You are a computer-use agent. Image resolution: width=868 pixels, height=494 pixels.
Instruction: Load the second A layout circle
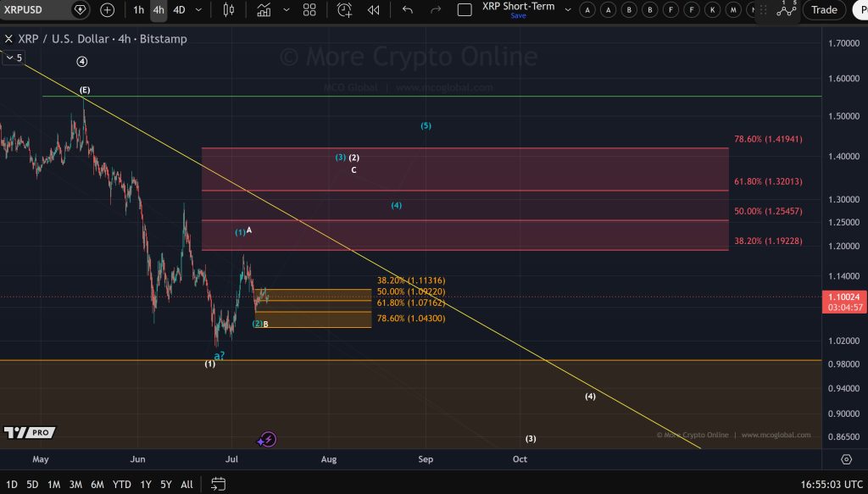point(609,10)
